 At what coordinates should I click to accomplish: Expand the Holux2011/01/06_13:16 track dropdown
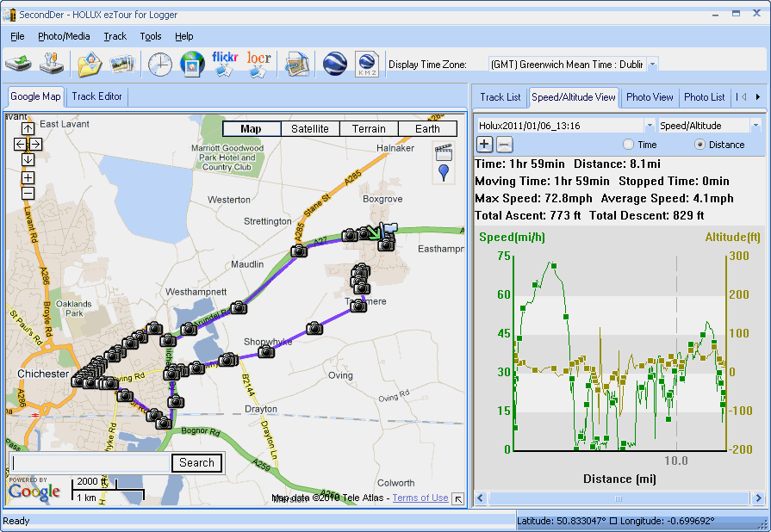[x=650, y=126]
